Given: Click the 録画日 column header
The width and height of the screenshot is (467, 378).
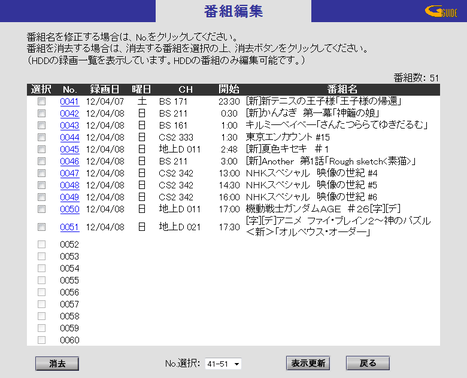Looking at the screenshot, I should 104,89.
